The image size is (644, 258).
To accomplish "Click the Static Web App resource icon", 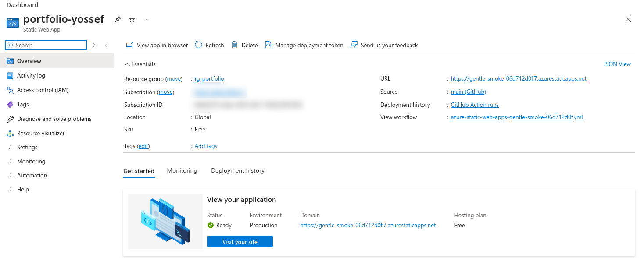I will click(x=13, y=23).
